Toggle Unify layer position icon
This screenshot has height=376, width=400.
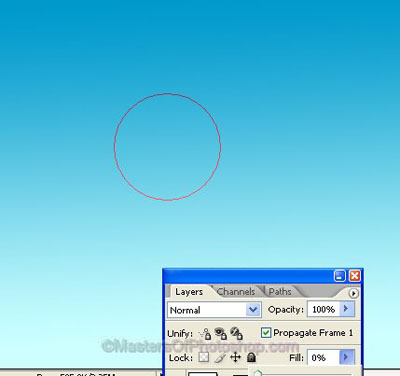[205, 333]
